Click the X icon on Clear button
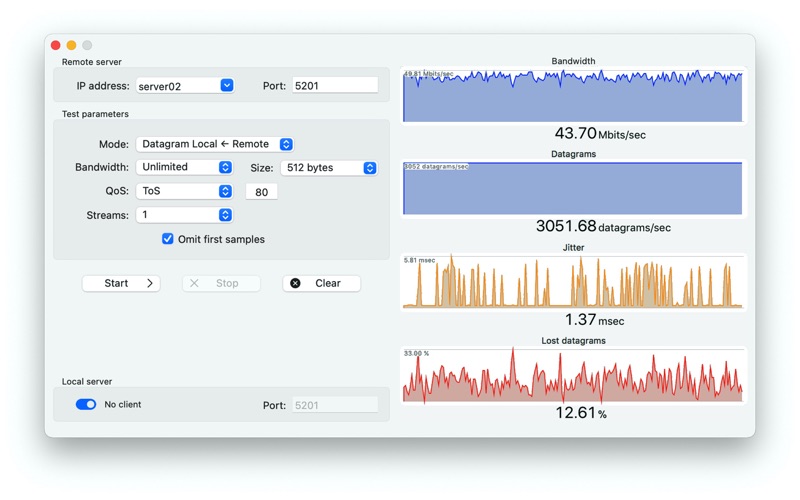800x500 pixels. click(295, 283)
